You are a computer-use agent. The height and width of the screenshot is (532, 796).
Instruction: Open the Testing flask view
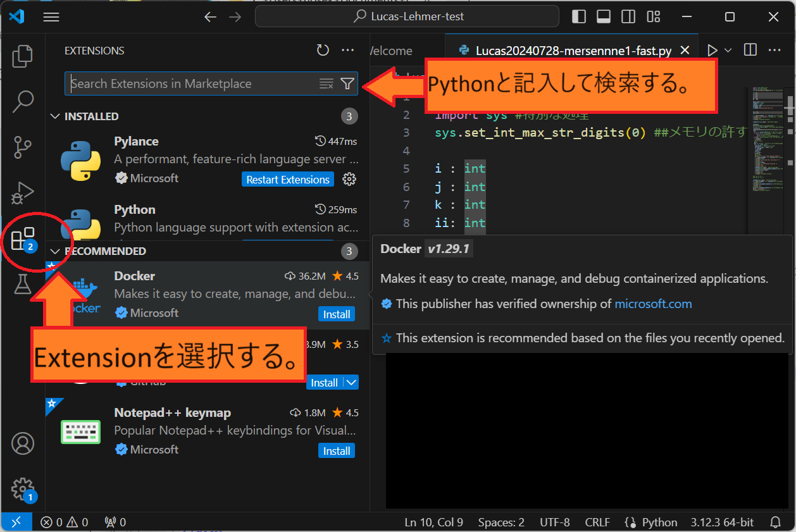(x=23, y=285)
